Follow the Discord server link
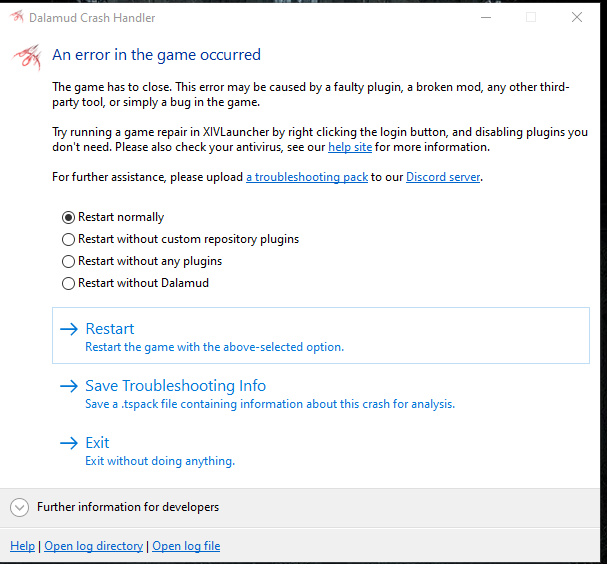The height and width of the screenshot is (564, 607). pyautogui.click(x=443, y=177)
